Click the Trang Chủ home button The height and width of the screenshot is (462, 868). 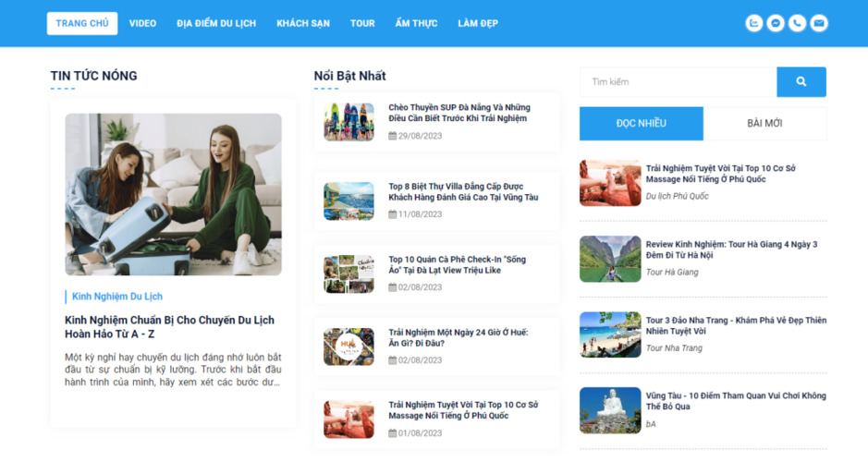pos(82,24)
